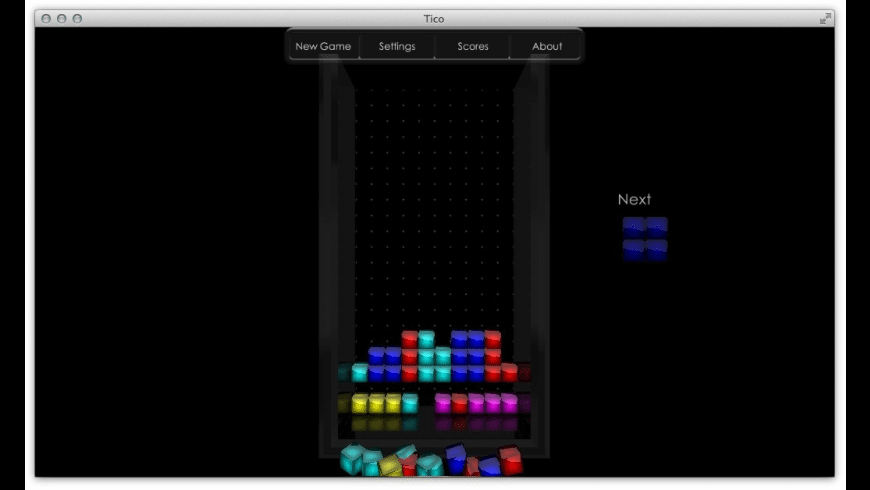Close the Tico window

click(46, 18)
